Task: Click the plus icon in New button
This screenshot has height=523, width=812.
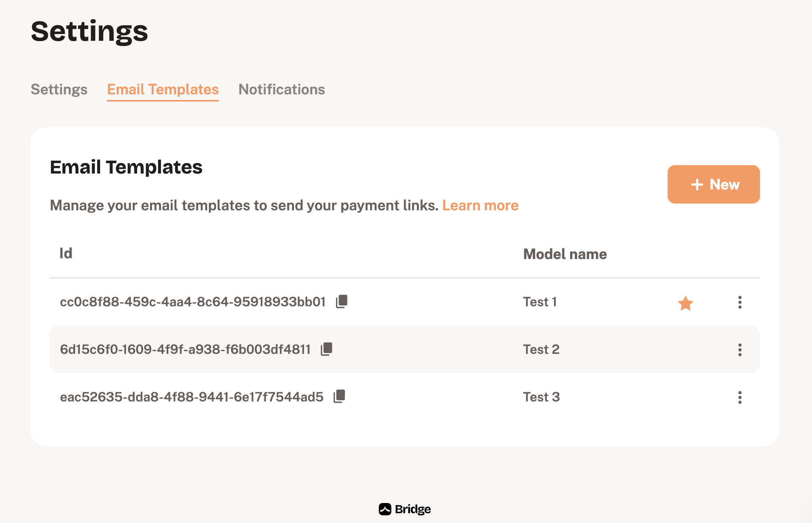Action: coord(697,184)
